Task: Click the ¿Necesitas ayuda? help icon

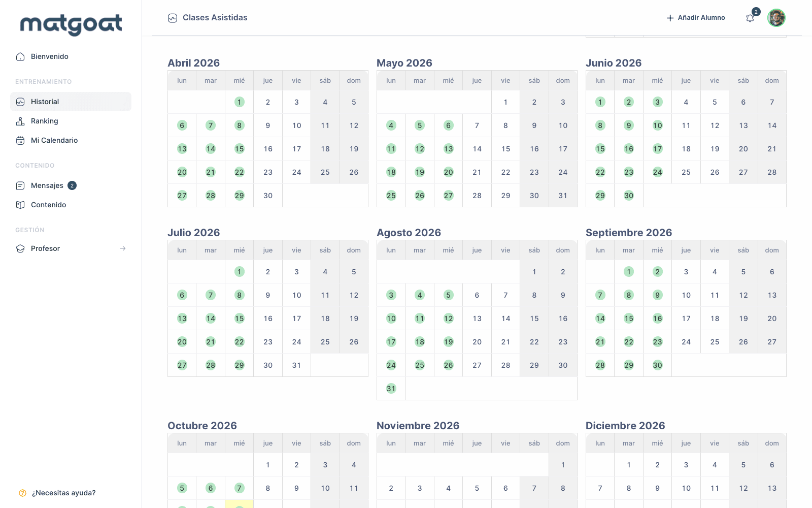Action: click(x=22, y=493)
